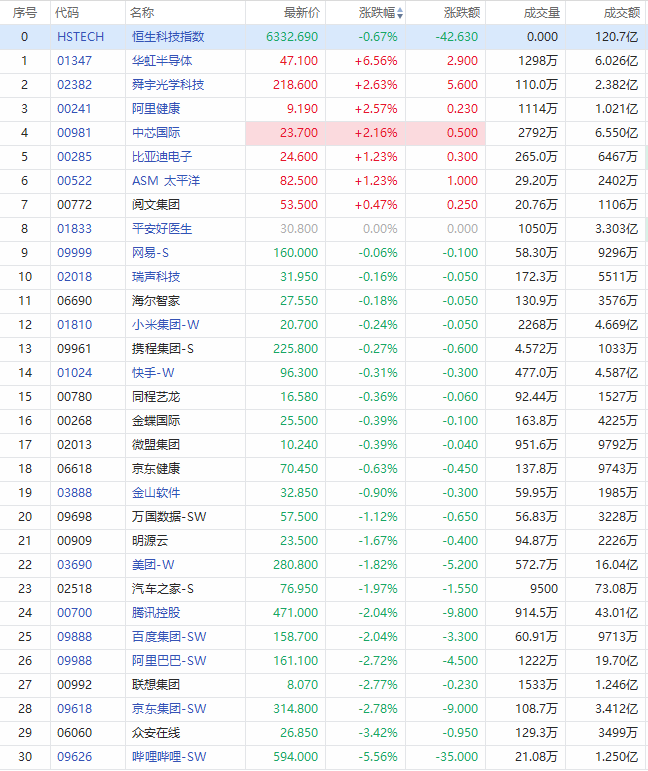
Task: Click highlighted price 23.700
Action: (299, 133)
